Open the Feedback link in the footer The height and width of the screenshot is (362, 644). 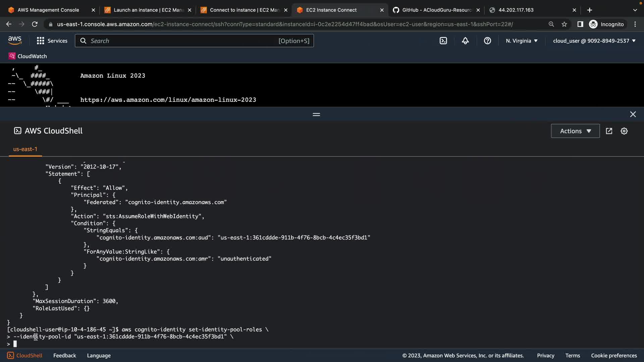click(x=64, y=355)
